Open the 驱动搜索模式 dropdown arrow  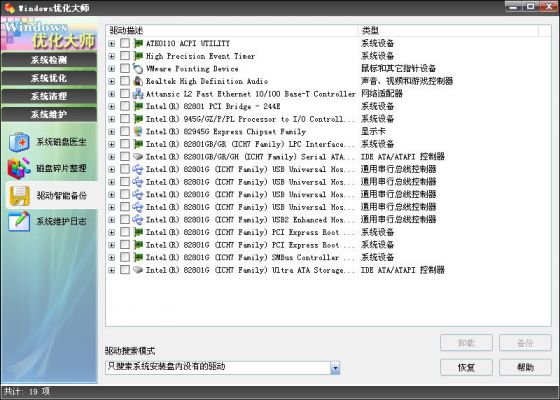click(335, 368)
